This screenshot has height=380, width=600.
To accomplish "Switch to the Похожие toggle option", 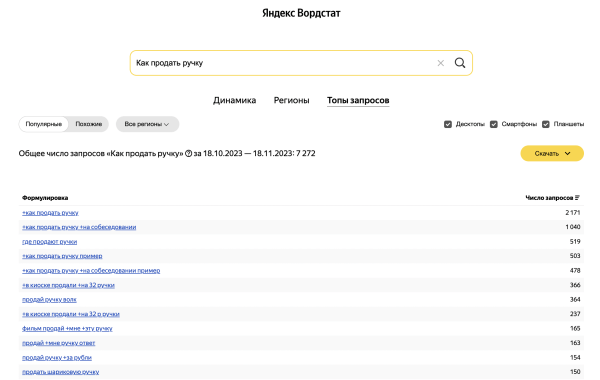I will coord(88,124).
